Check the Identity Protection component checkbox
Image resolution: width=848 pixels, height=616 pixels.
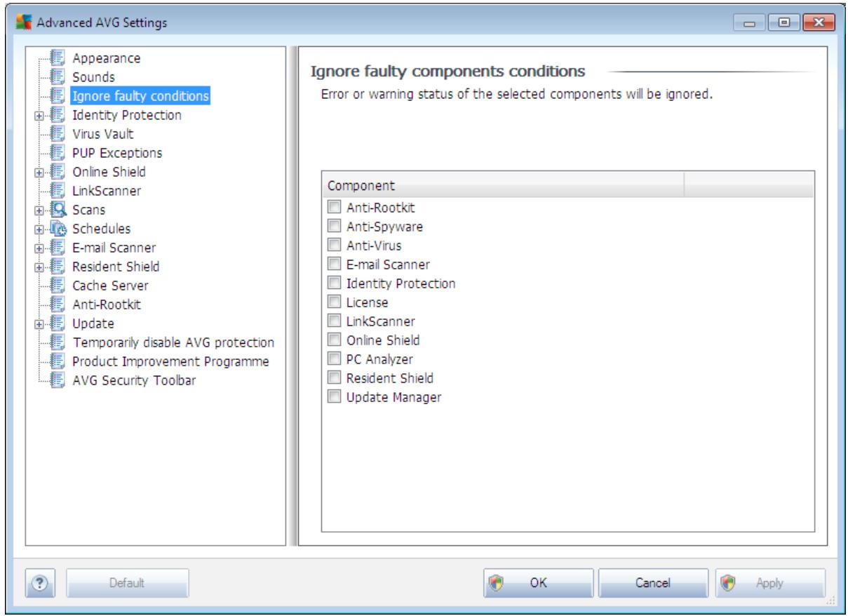coord(334,283)
